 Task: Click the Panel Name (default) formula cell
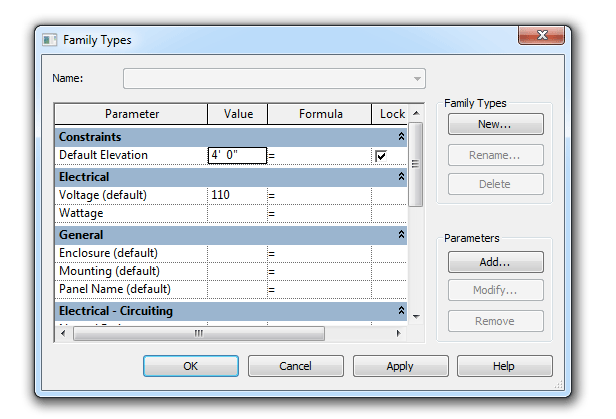tap(319, 289)
